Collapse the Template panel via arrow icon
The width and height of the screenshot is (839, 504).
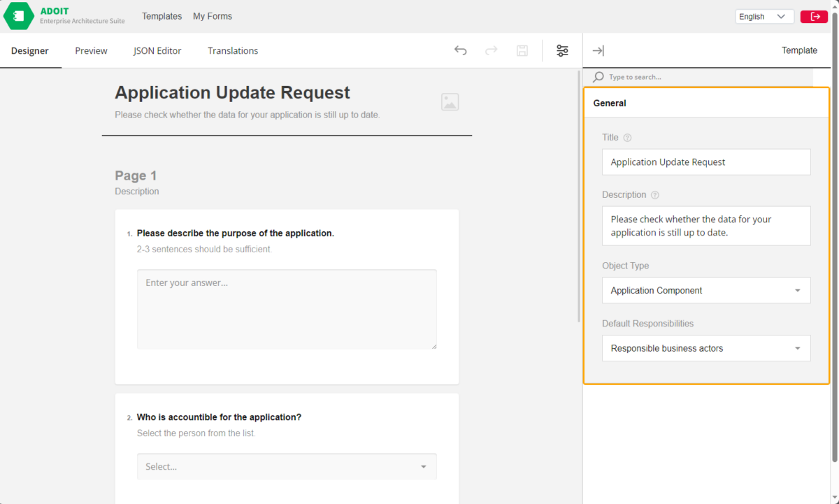[598, 50]
